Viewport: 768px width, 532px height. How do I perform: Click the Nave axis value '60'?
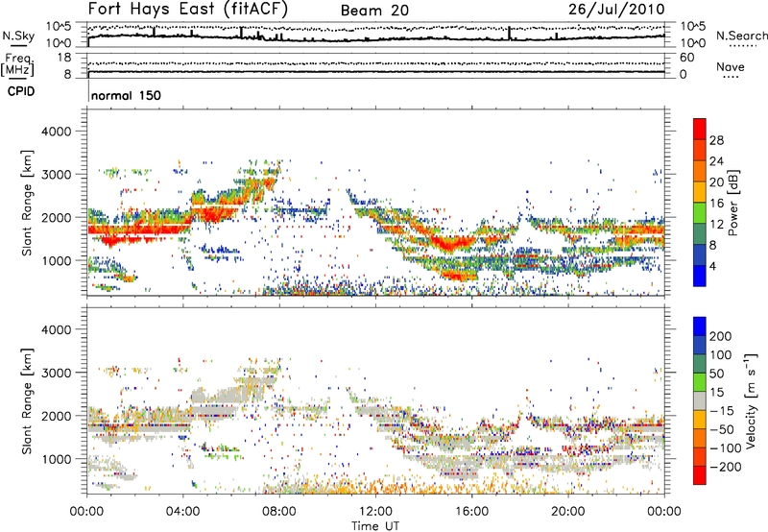[686, 58]
